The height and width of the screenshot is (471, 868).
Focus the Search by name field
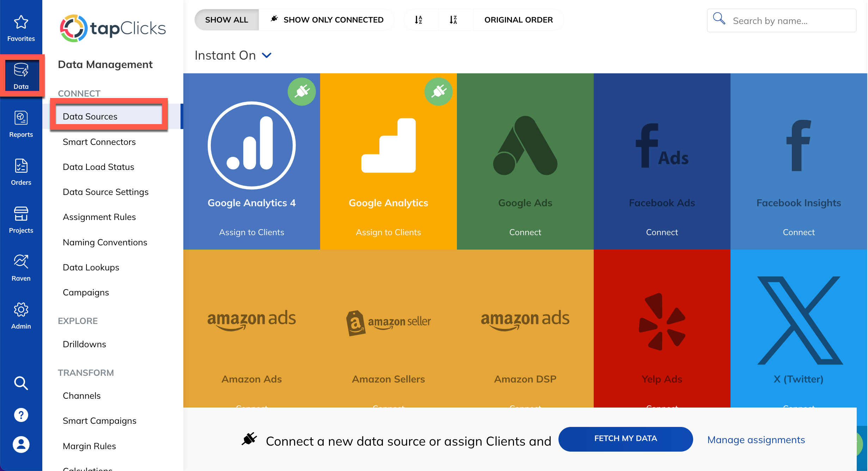point(782,20)
